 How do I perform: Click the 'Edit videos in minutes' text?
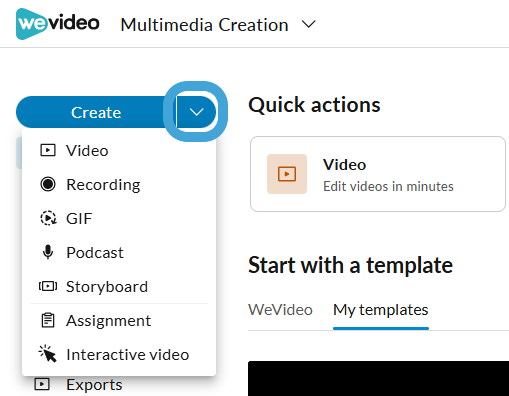[x=388, y=186]
